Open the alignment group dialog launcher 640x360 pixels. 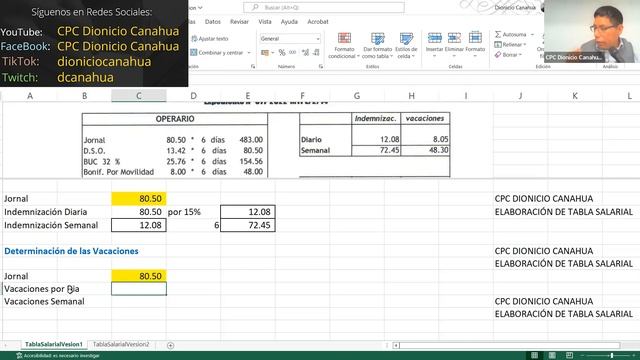[253, 66]
